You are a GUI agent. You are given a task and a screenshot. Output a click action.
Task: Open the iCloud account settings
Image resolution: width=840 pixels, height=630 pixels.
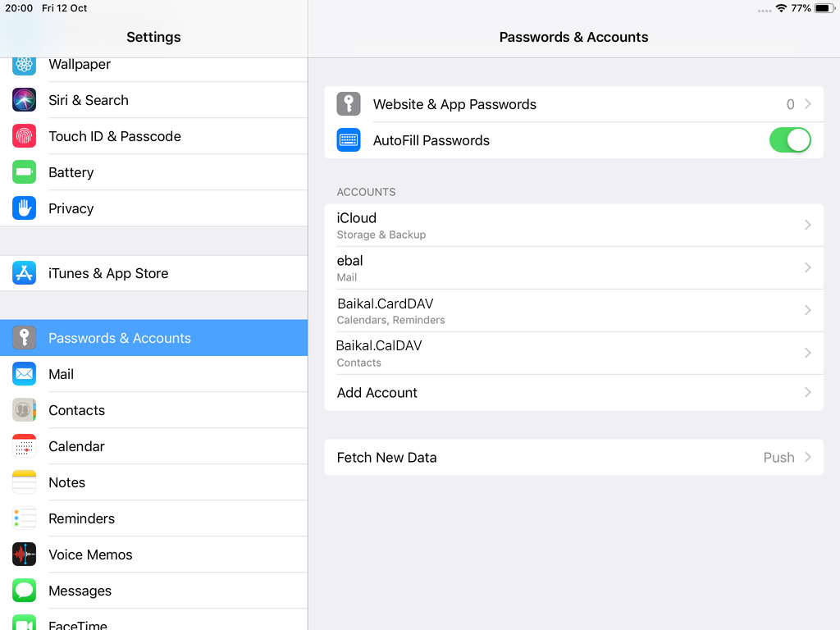tap(574, 225)
